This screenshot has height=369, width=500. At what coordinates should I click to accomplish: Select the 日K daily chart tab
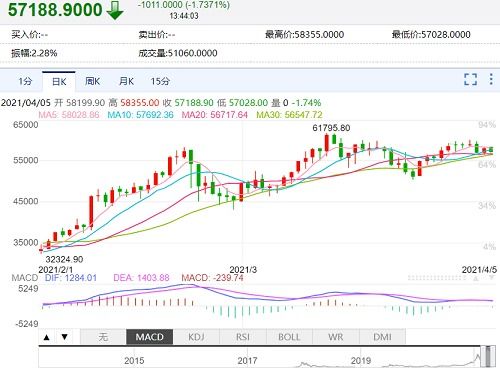tap(59, 81)
